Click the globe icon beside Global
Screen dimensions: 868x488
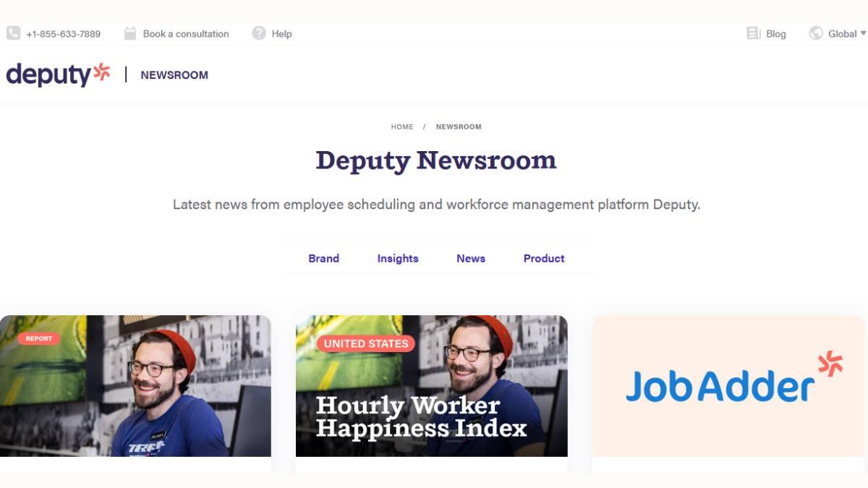point(816,33)
